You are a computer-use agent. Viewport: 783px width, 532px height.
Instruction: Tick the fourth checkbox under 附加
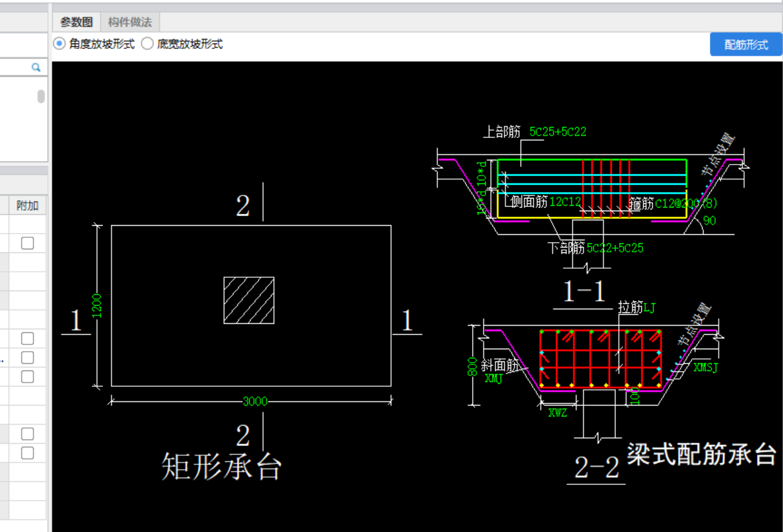point(27,376)
